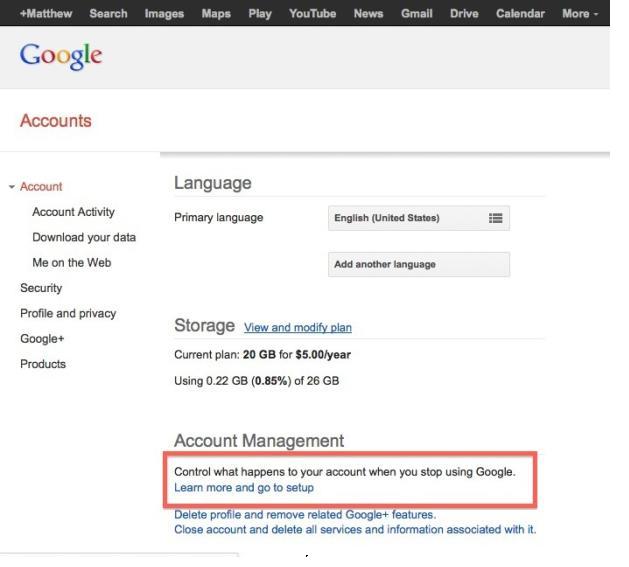Select Products in the sidebar
Viewport: 629px width, 567px height.
point(43,364)
